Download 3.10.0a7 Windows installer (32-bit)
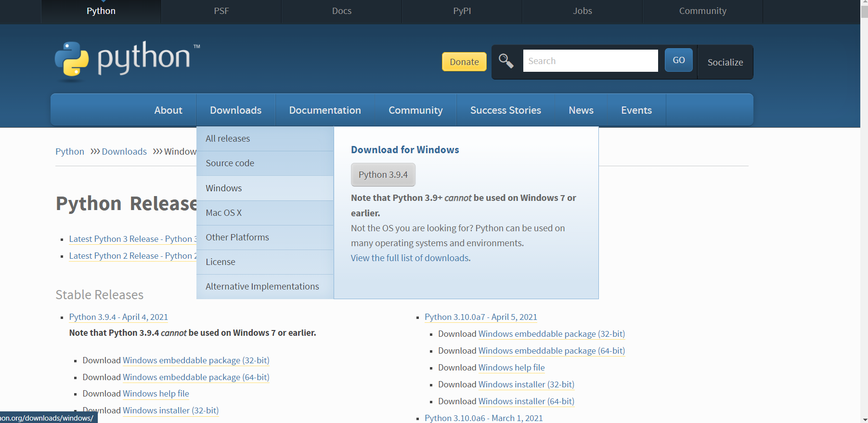This screenshot has height=423, width=868. tap(527, 384)
